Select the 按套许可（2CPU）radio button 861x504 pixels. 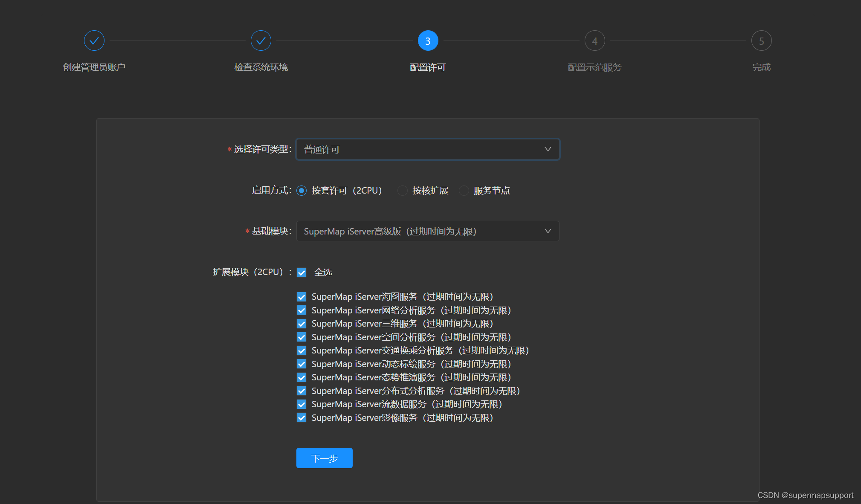[301, 191]
